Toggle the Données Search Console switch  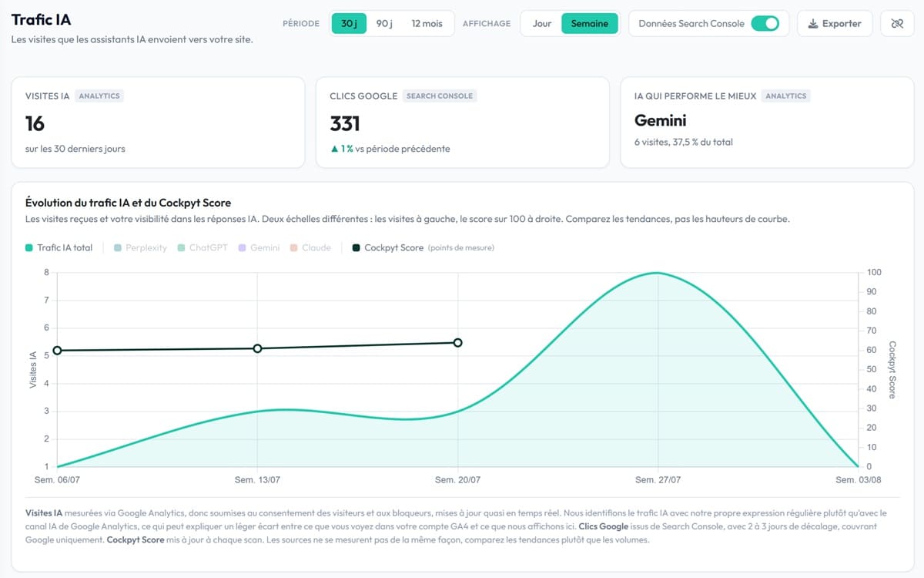(x=765, y=24)
